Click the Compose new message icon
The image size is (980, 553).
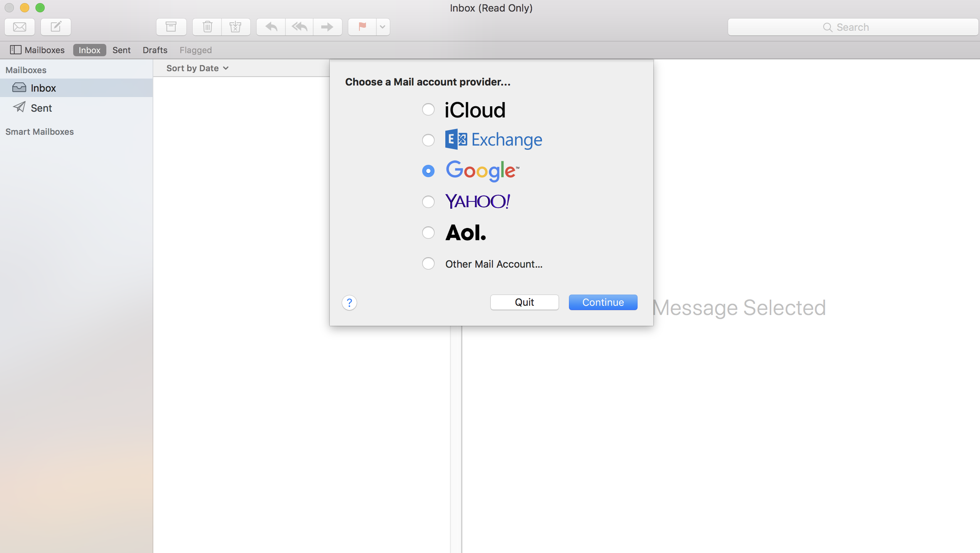[56, 27]
